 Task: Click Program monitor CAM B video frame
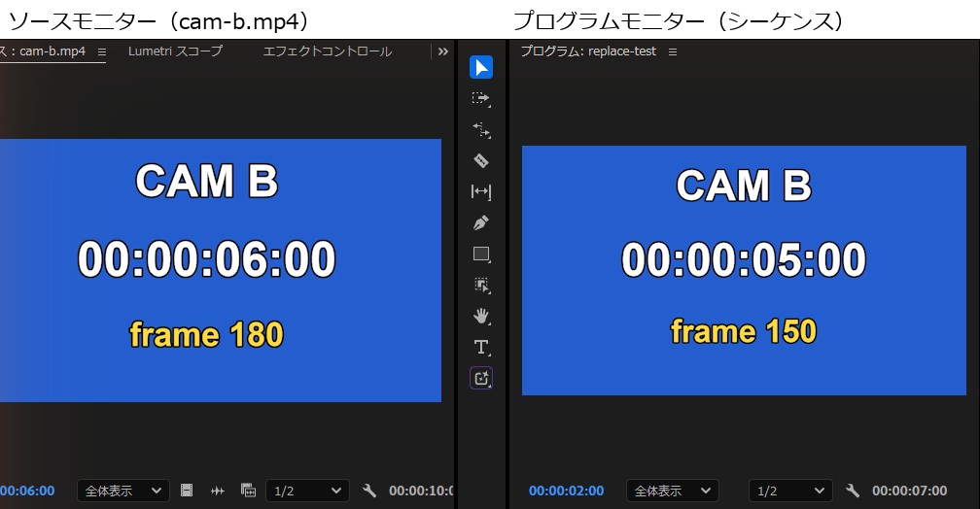[x=744, y=270]
